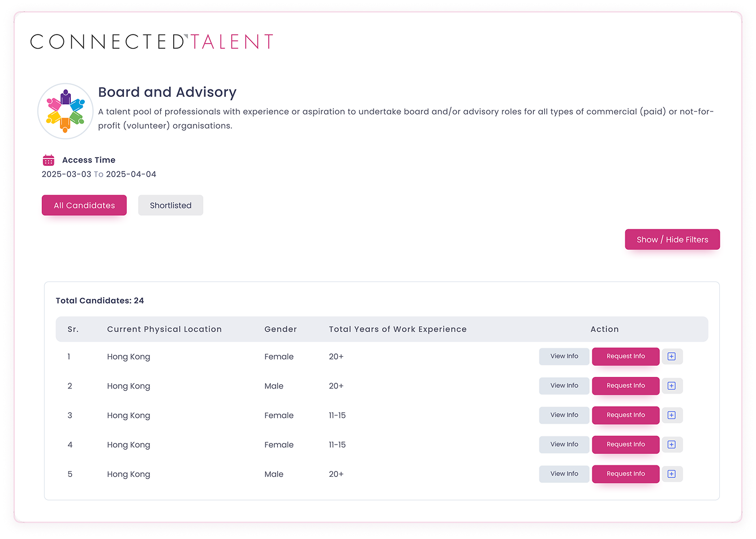Click the plus icon for candidate 2
This screenshot has height=539, width=756.
pos(672,386)
